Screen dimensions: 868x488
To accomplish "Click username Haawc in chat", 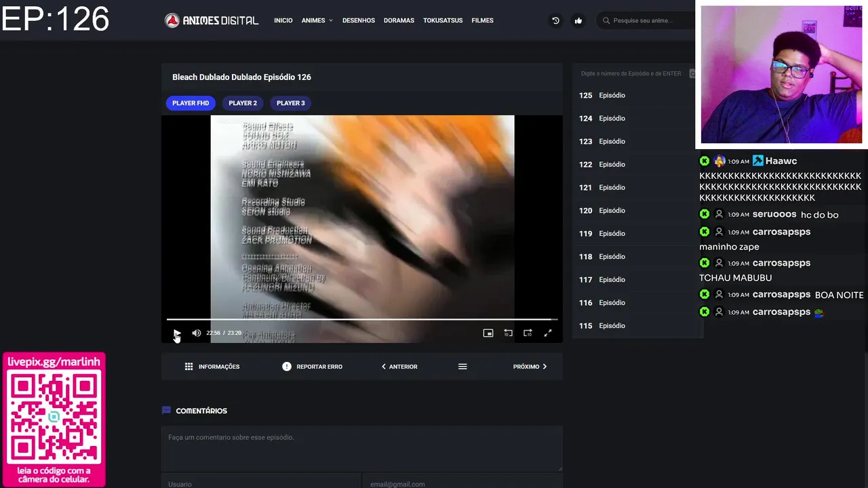I will tap(781, 161).
